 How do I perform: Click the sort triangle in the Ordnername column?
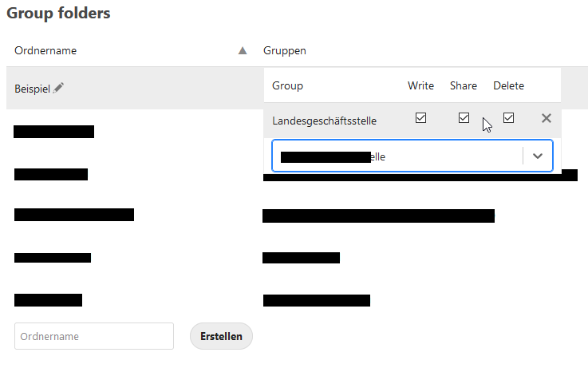[243, 50]
